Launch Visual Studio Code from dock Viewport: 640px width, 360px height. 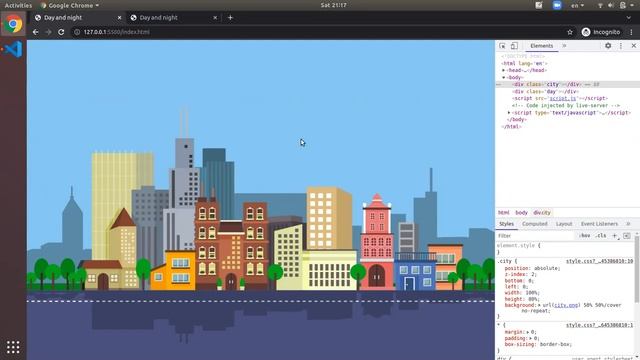pyautogui.click(x=13, y=49)
